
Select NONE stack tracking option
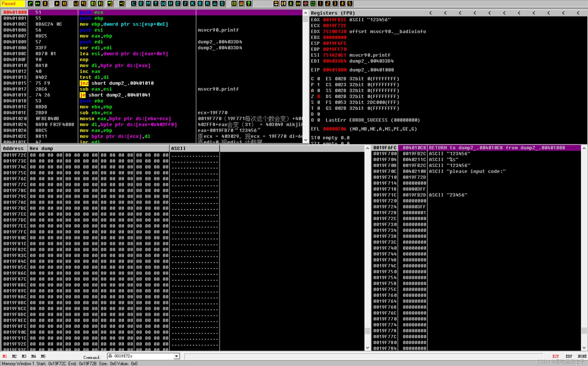[x=582, y=356]
